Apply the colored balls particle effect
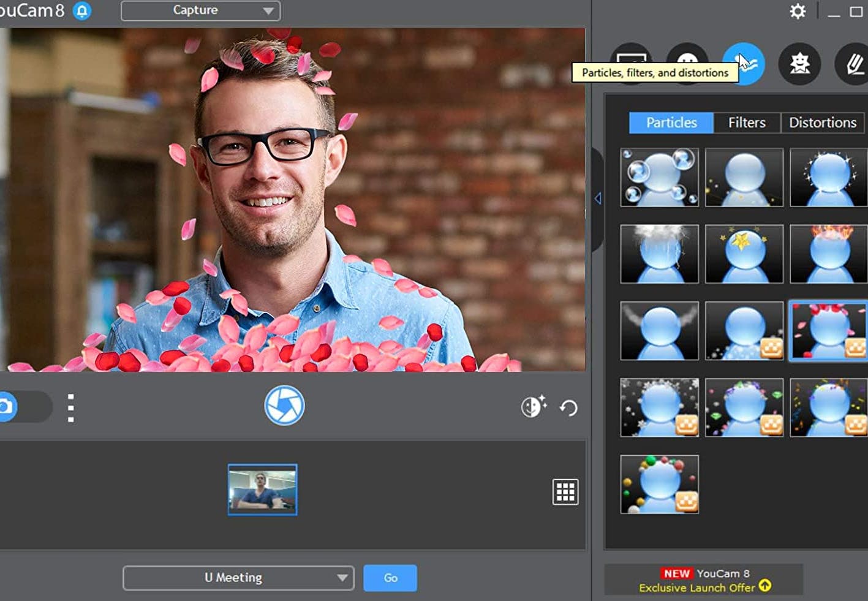 click(659, 484)
